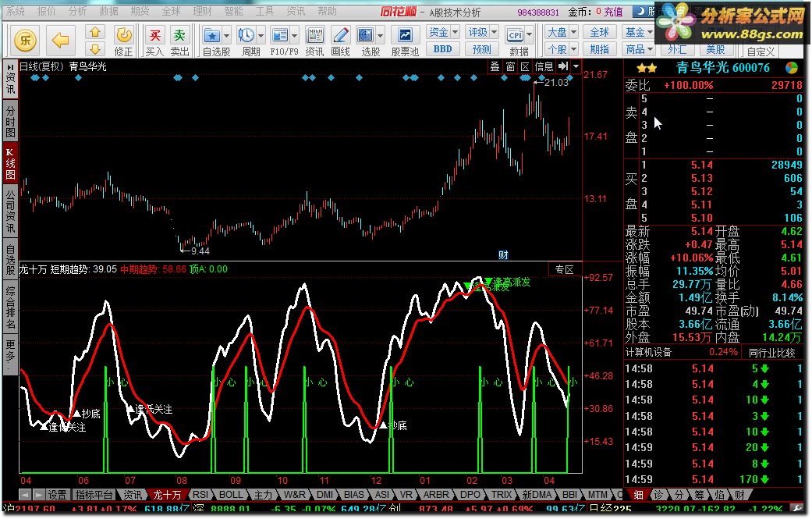Click the 专区 button in indicator panel
This screenshot has height=519, width=812.
[565, 269]
